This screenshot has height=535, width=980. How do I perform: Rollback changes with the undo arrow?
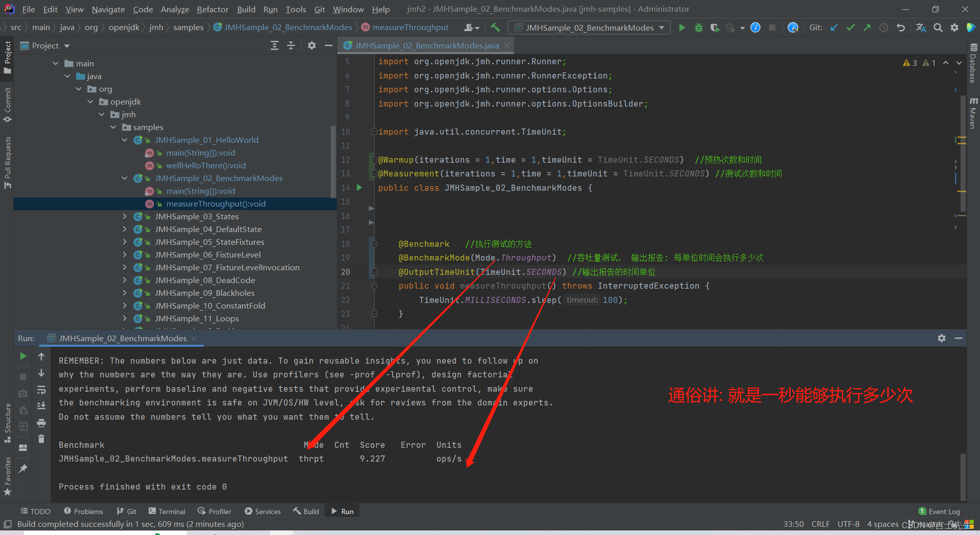(901, 28)
